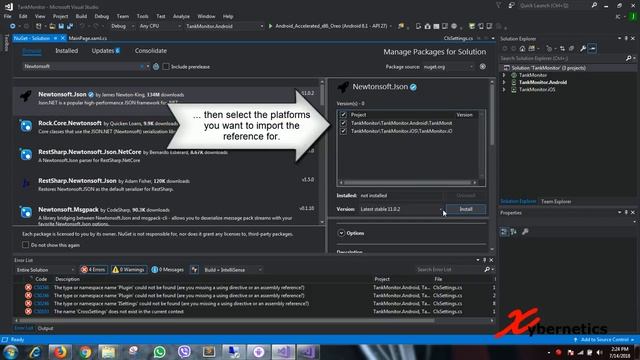Click the Categorized view icon in Properties panel

pyautogui.click(x=504, y=232)
